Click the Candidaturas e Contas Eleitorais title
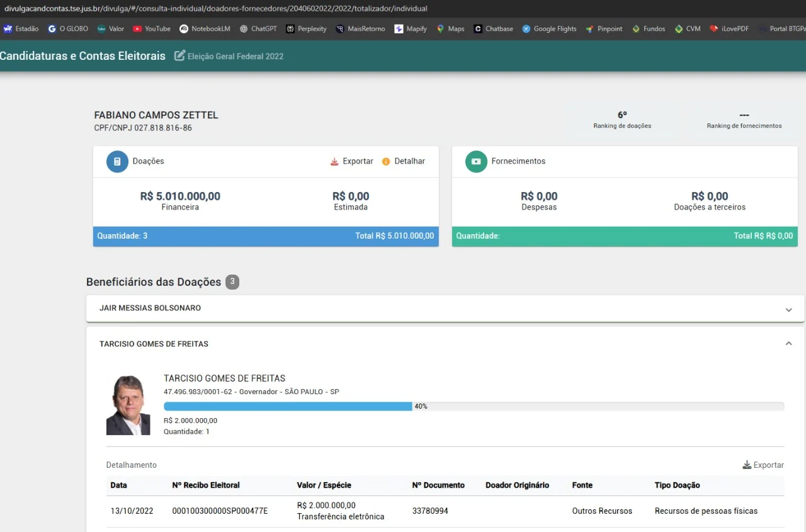 click(82, 56)
